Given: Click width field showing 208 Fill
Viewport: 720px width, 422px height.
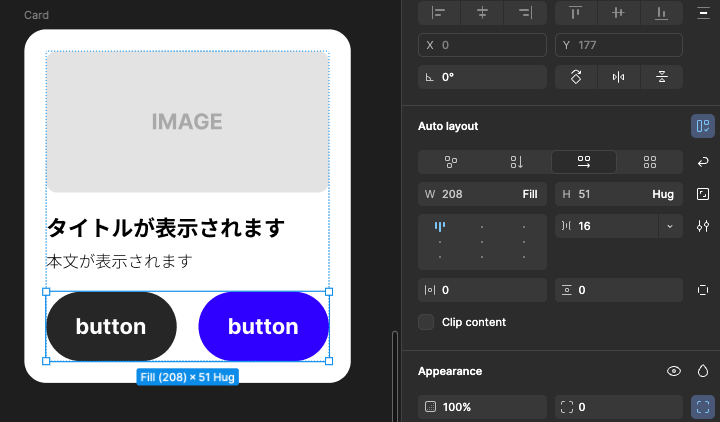Looking at the screenshot, I should tap(482, 194).
